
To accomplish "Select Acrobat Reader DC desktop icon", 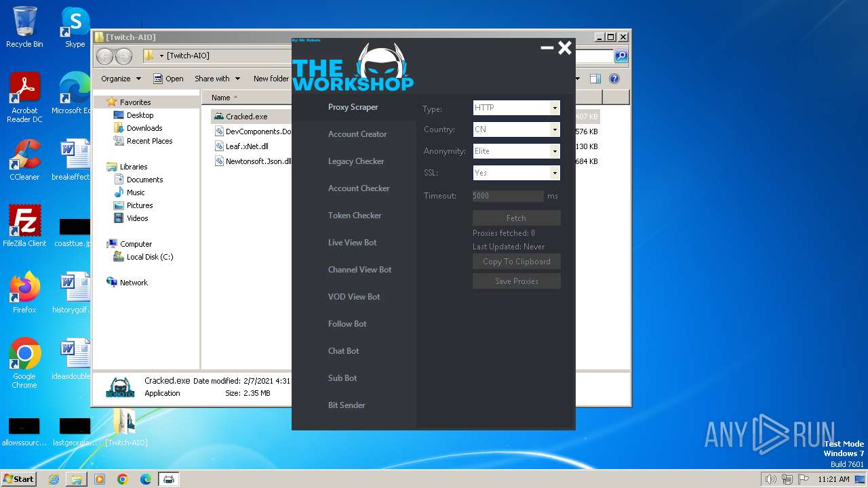I will click(x=24, y=98).
